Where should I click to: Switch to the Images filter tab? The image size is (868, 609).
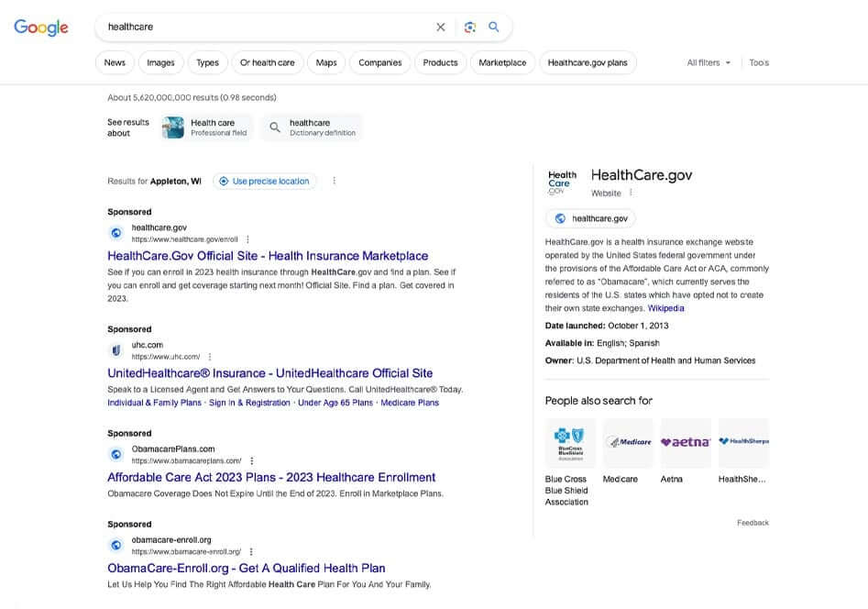tap(160, 62)
